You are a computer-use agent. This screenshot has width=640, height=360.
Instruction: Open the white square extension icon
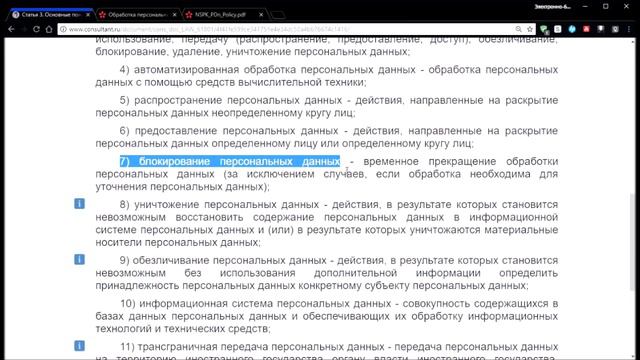point(558,29)
